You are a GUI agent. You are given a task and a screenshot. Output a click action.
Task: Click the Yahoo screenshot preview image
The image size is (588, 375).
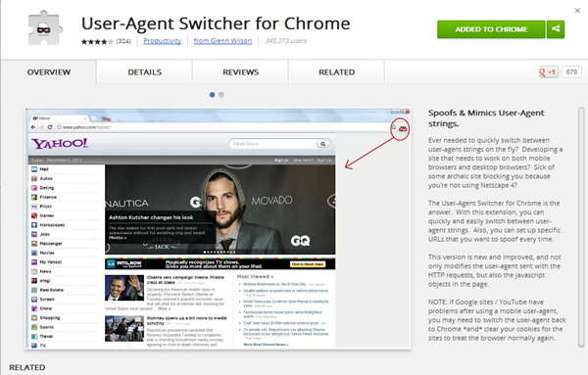(x=218, y=228)
